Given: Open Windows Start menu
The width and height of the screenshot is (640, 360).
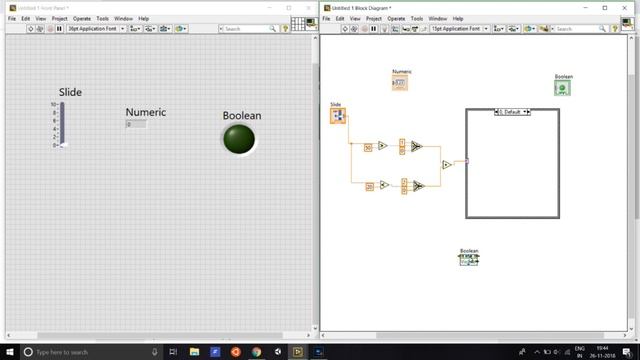Looking at the screenshot, I should (10, 352).
